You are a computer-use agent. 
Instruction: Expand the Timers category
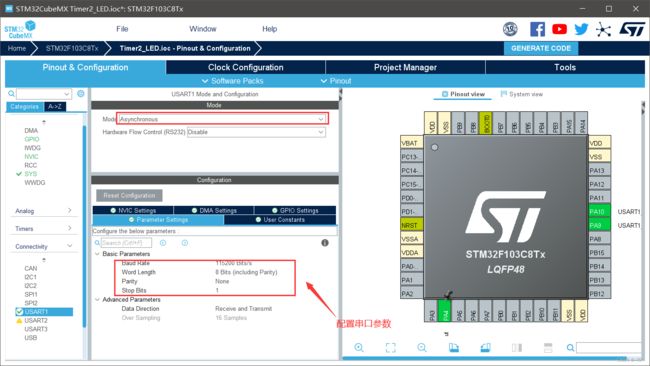click(x=43, y=228)
